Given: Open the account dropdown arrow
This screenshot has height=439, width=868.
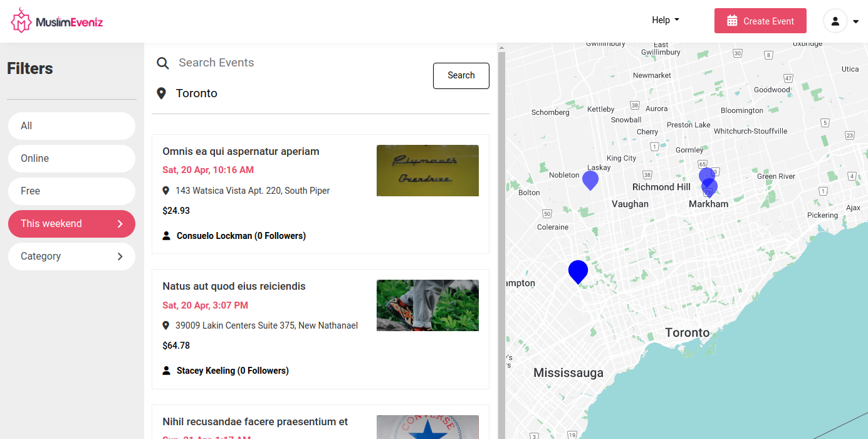Looking at the screenshot, I should 856,21.
